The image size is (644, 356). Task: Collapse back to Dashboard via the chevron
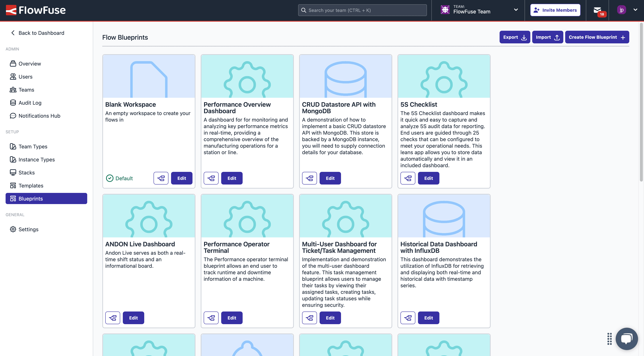click(x=13, y=33)
